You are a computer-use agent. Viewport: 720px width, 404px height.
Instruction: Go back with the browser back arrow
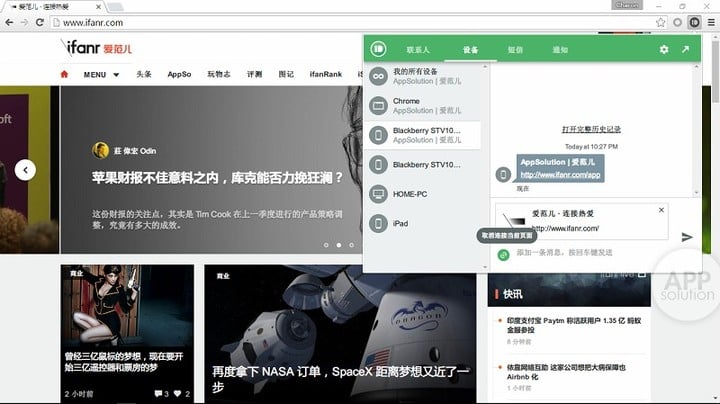click(x=9, y=22)
